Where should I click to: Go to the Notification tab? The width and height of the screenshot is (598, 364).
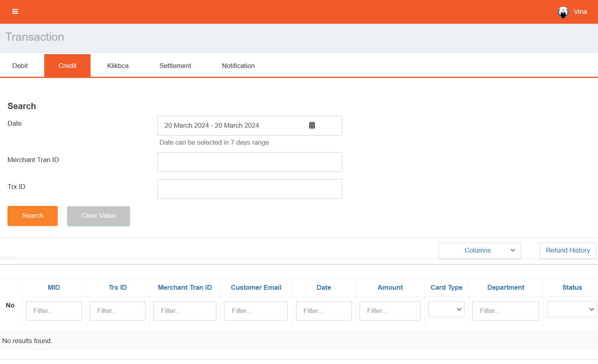click(238, 66)
